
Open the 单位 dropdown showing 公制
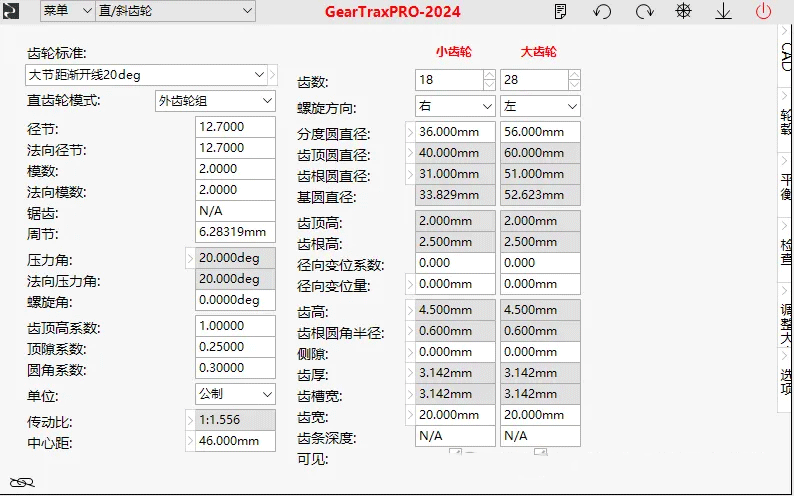point(235,394)
